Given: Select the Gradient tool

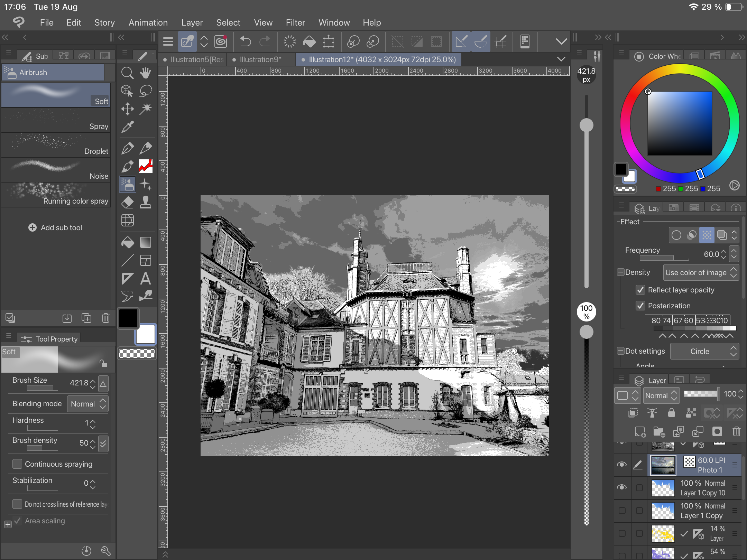Looking at the screenshot, I should coord(146,242).
